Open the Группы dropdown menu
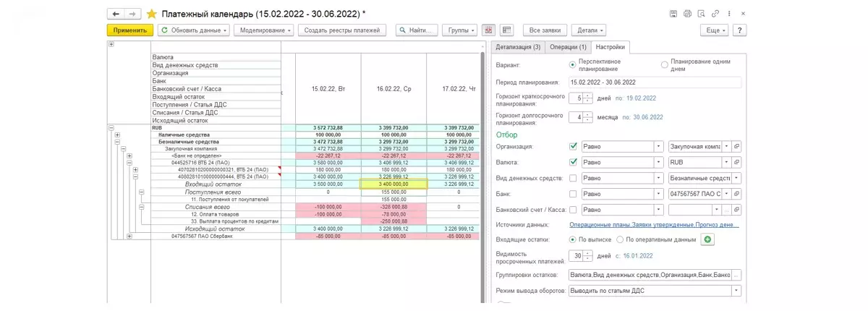The width and height of the screenshot is (868, 311). click(x=460, y=30)
